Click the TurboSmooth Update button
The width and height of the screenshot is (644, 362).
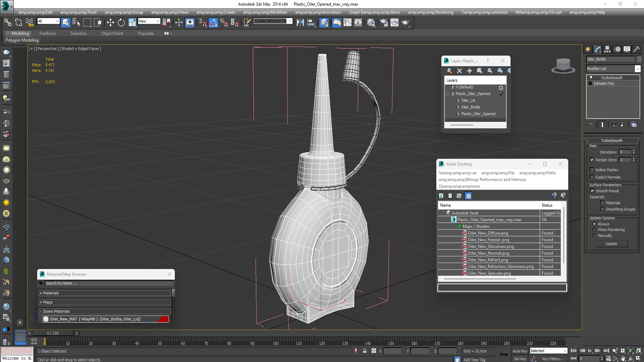(x=611, y=244)
